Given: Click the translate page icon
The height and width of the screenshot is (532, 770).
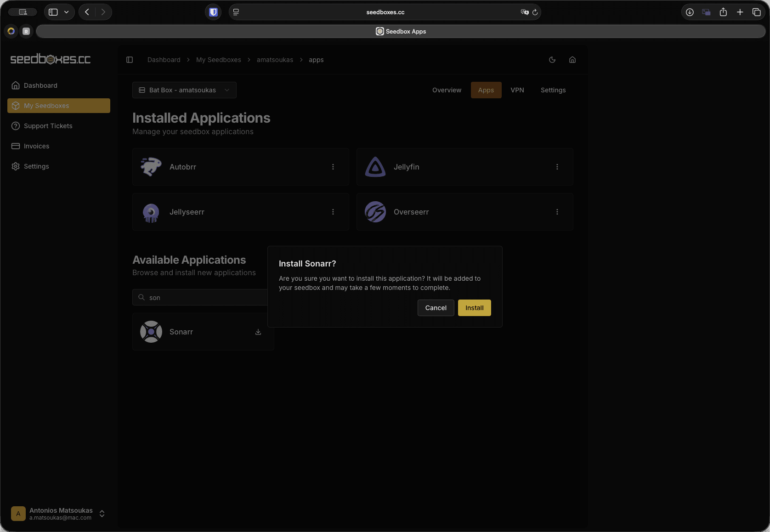Looking at the screenshot, I should tap(524, 12).
